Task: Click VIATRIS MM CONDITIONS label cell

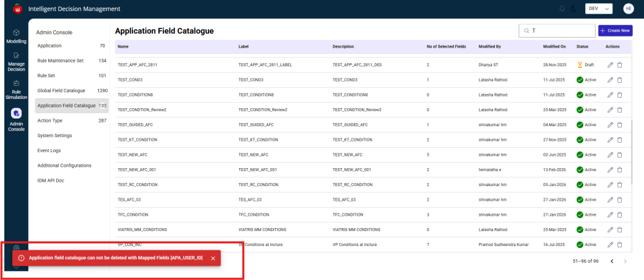Action: pos(262,229)
